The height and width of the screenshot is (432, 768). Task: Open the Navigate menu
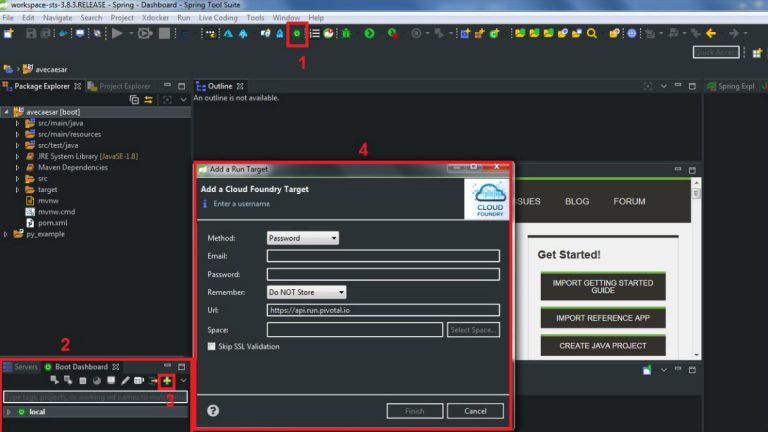(x=57, y=18)
